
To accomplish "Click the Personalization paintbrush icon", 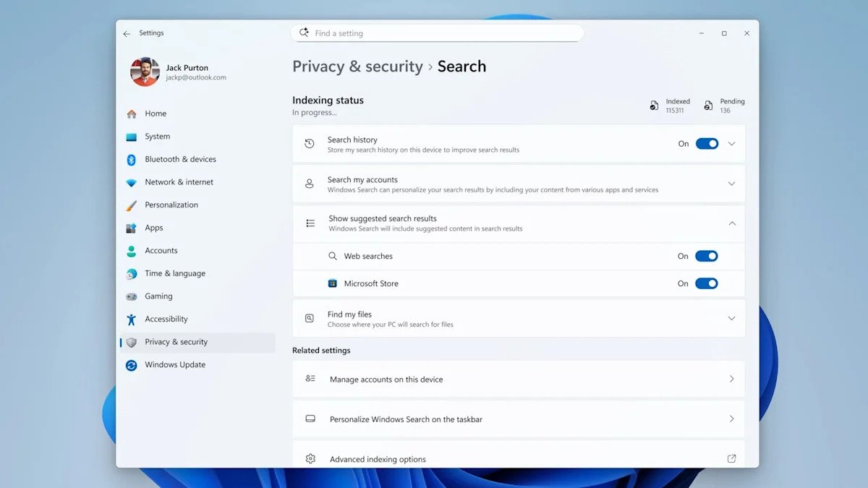I will 131,205.
